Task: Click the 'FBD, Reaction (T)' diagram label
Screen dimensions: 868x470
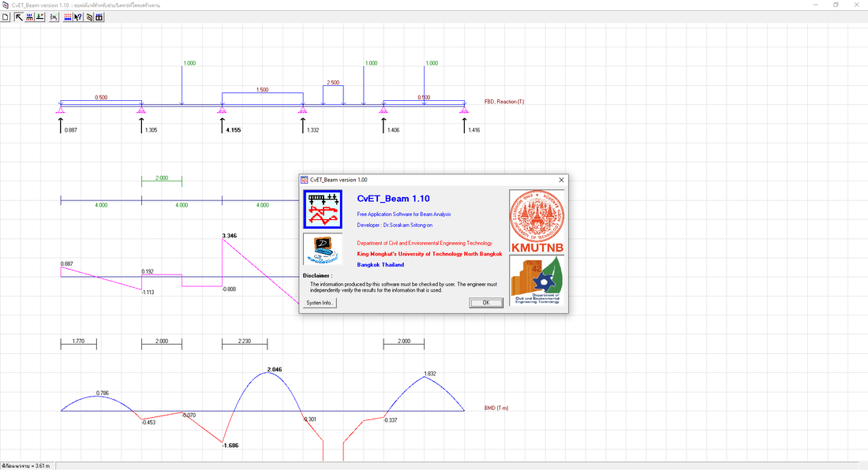Action: (504, 102)
